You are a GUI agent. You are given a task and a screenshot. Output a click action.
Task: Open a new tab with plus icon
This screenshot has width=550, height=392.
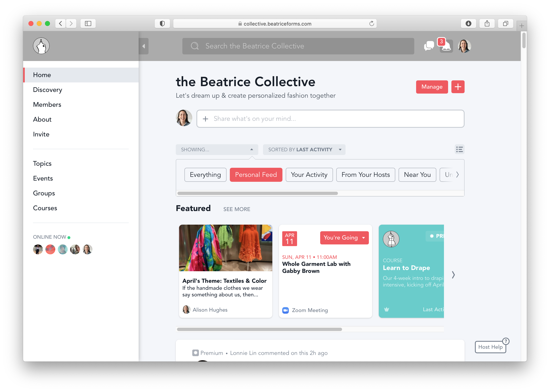(522, 26)
